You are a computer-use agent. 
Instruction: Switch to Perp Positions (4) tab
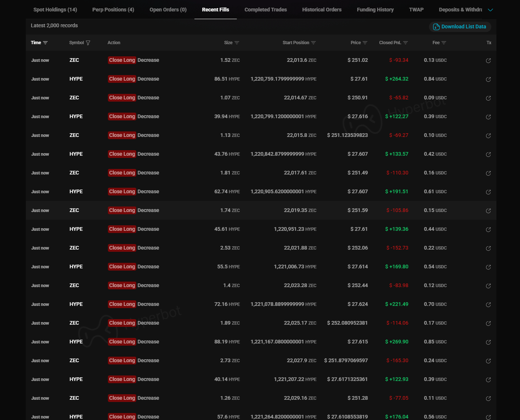(113, 10)
